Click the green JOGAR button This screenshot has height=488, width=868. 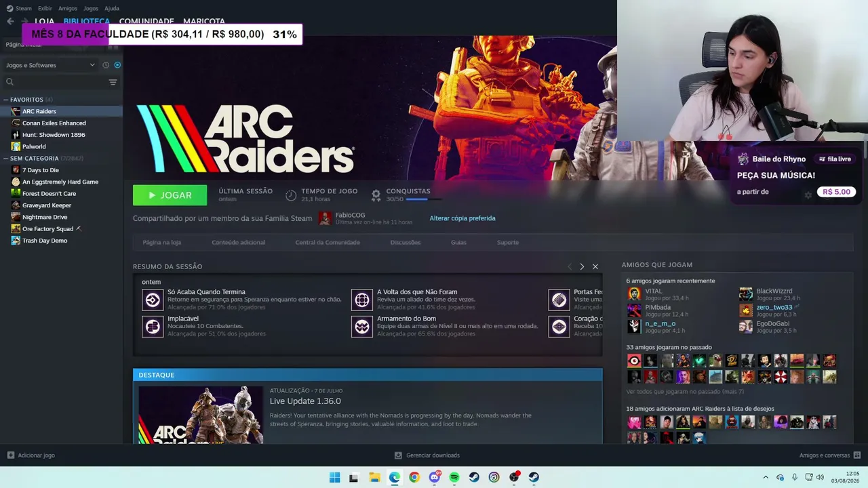coord(170,195)
